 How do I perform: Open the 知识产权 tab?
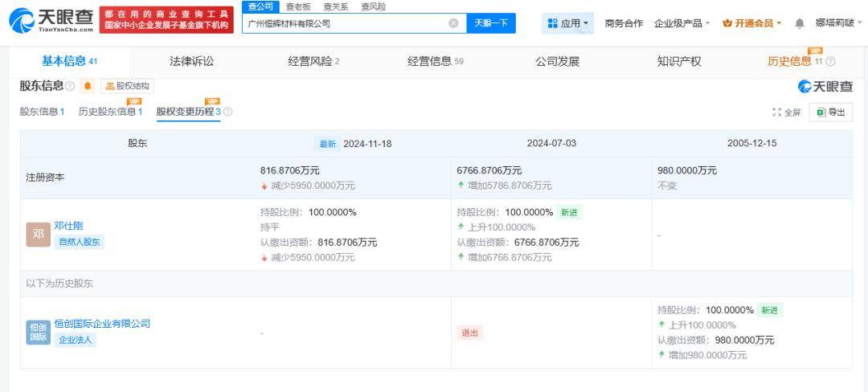(x=679, y=61)
